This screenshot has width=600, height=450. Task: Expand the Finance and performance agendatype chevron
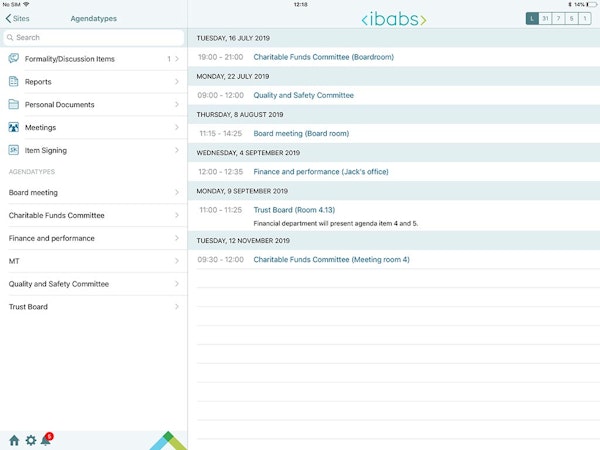(x=177, y=238)
